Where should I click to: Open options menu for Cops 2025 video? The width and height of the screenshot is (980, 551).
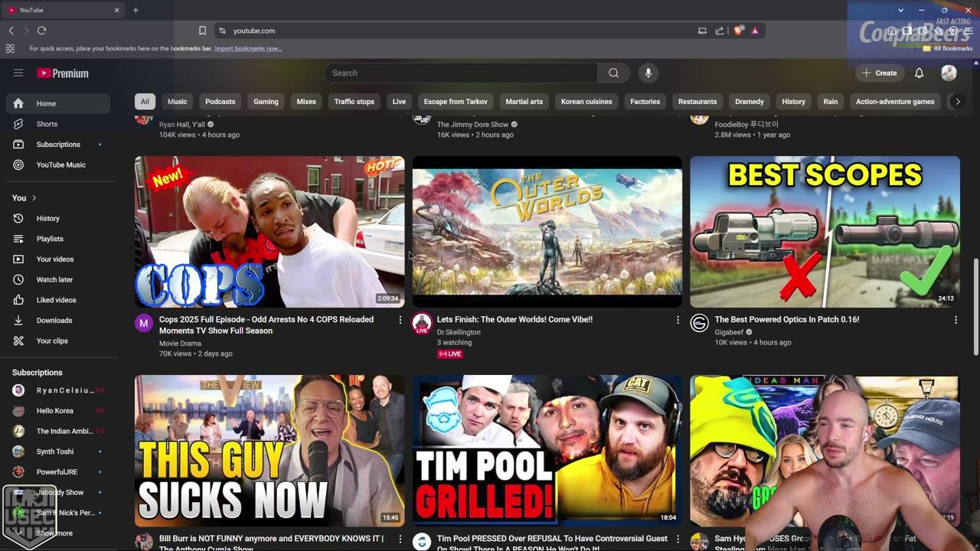point(400,320)
